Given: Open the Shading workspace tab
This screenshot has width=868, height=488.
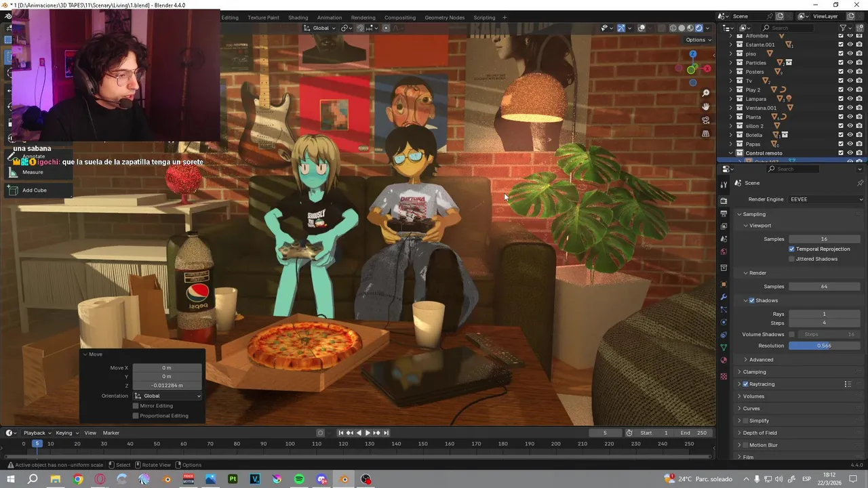Looking at the screenshot, I should coord(298,18).
